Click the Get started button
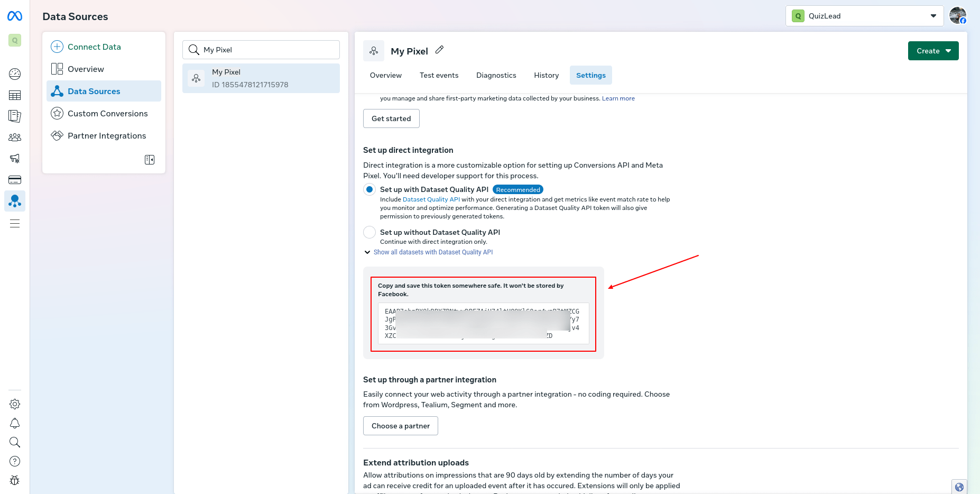 pos(391,118)
